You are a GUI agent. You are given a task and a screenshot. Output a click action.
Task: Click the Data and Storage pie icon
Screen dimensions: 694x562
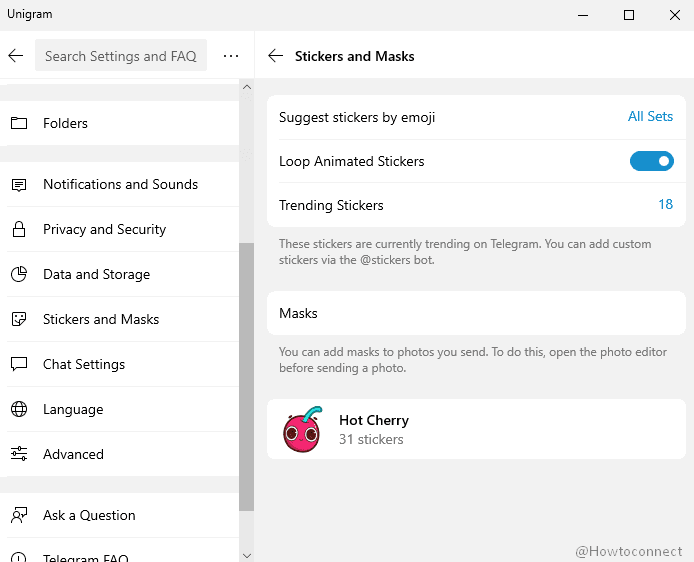pyautogui.click(x=19, y=275)
